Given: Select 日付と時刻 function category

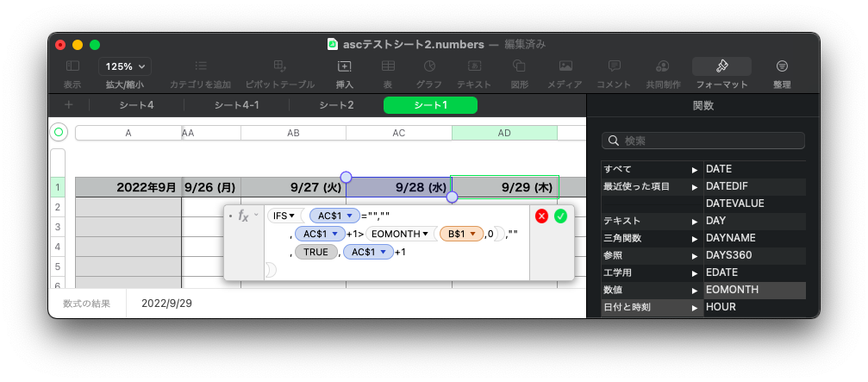Looking at the screenshot, I should 653,307.
